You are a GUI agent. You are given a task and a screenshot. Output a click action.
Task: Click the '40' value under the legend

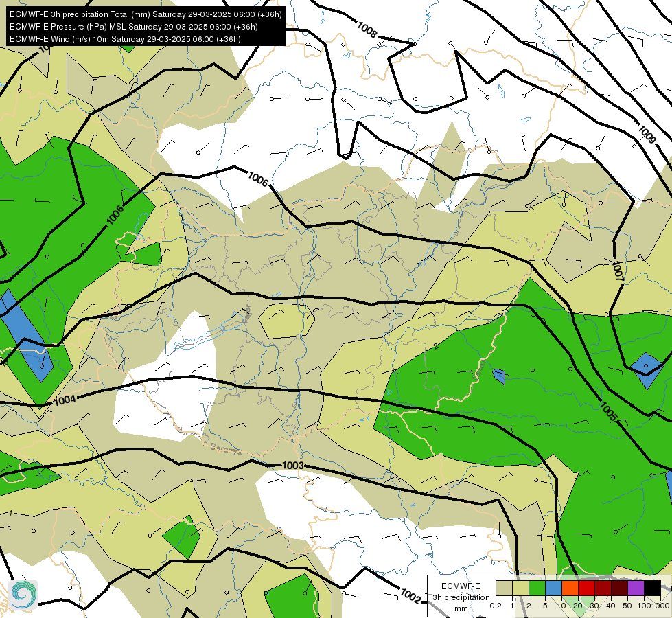click(x=611, y=606)
